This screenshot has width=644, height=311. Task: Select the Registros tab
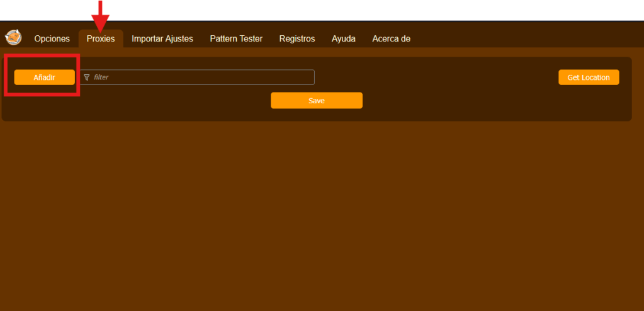tap(297, 39)
